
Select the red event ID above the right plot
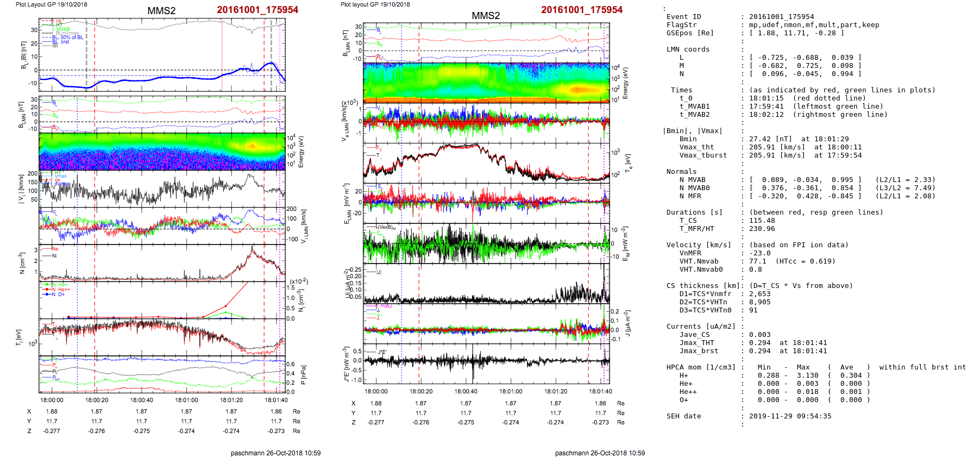(581, 10)
